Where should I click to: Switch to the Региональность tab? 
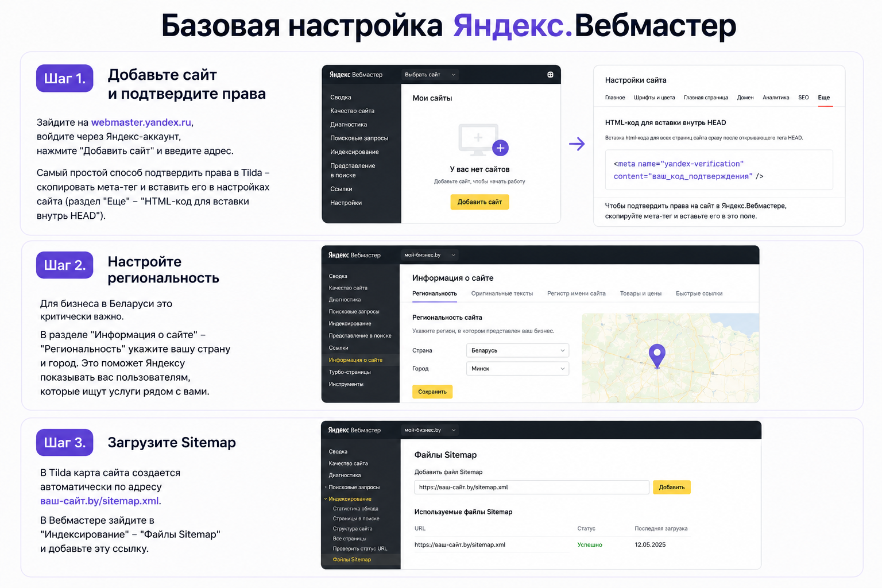click(435, 293)
